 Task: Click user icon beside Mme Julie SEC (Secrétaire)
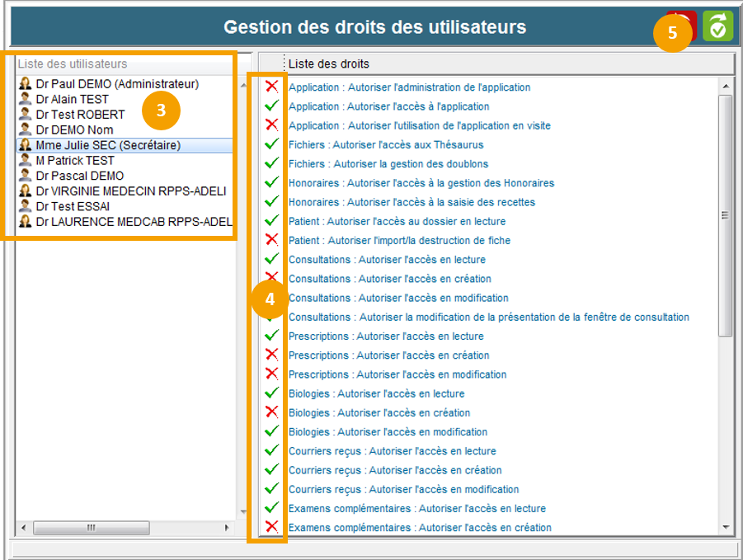click(25, 145)
